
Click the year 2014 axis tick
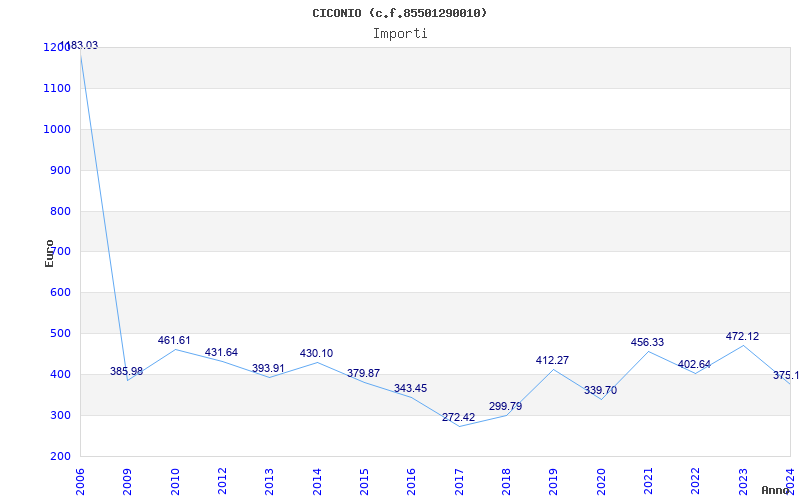[317, 482]
